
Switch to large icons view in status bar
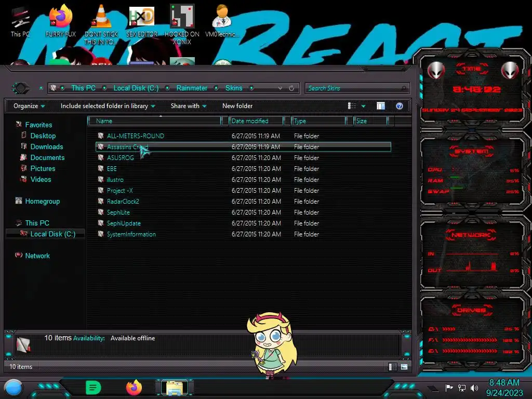(404, 367)
